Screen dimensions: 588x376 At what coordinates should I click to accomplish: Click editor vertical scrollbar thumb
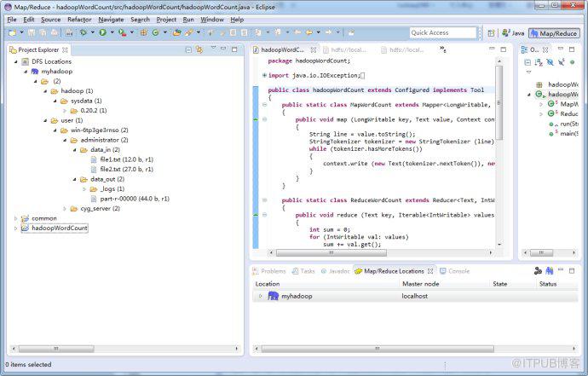click(x=499, y=102)
